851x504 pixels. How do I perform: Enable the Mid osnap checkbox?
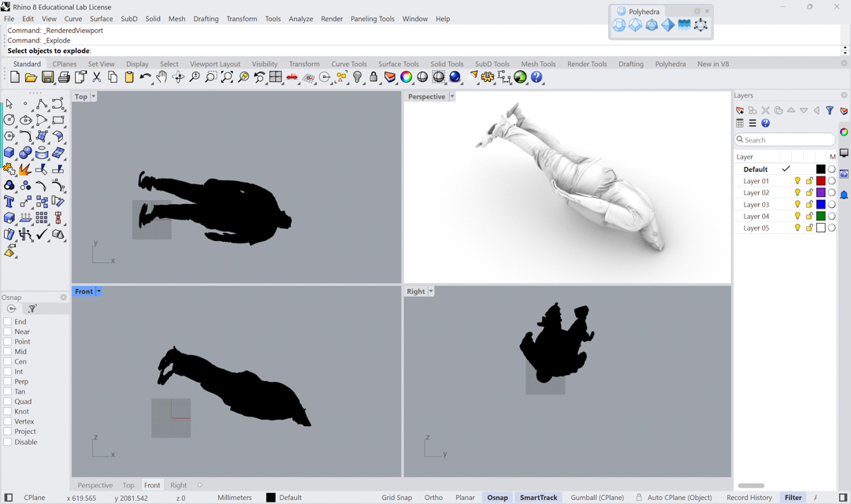(8, 352)
